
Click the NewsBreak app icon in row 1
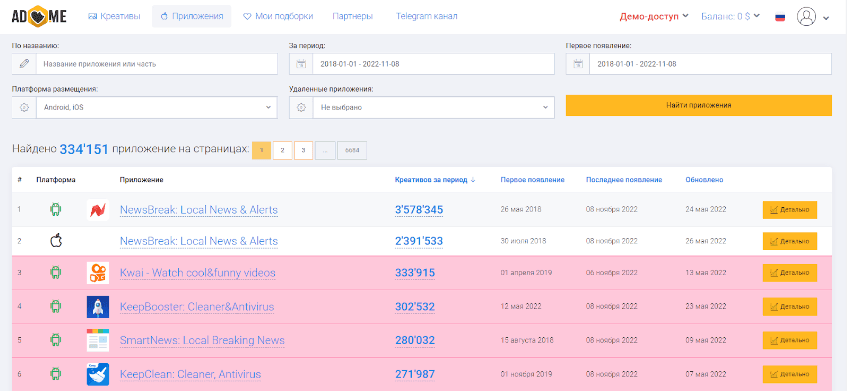[98, 210]
